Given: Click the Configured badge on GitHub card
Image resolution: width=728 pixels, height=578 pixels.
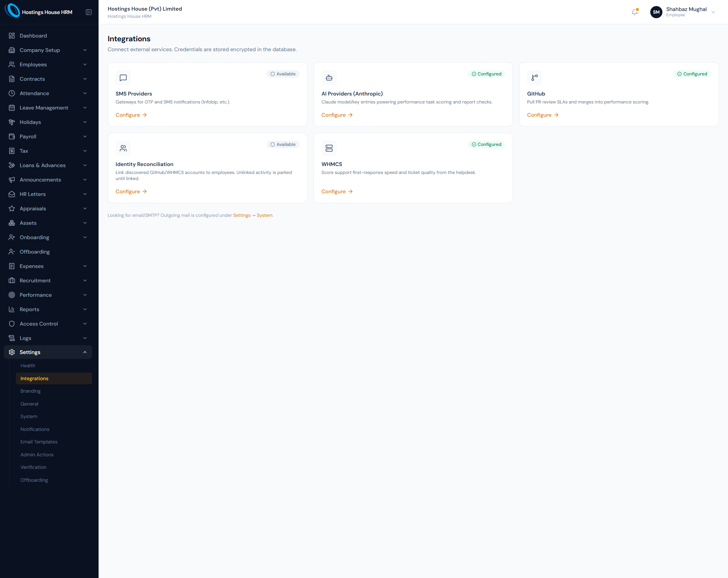Looking at the screenshot, I should tap(692, 74).
